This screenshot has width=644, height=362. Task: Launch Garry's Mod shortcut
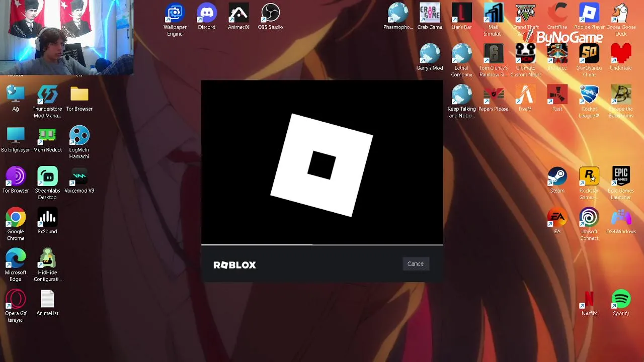tap(430, 58)
